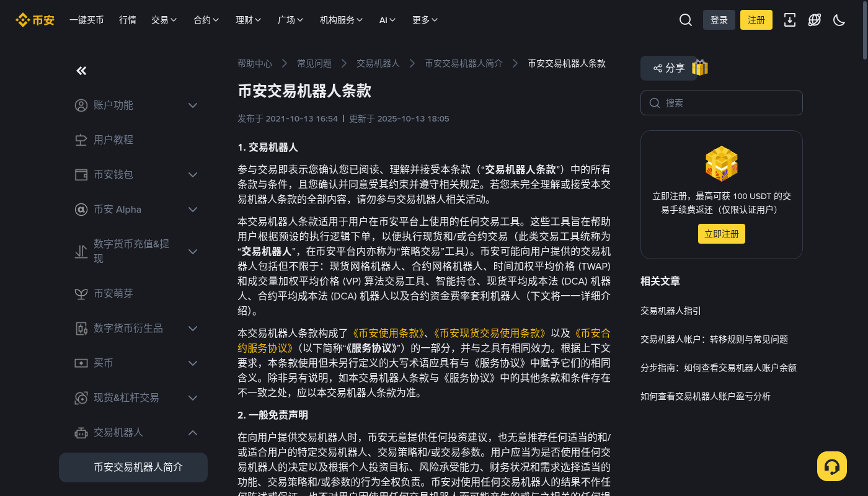Go to 行情 in top navigation

pos(128,20)
